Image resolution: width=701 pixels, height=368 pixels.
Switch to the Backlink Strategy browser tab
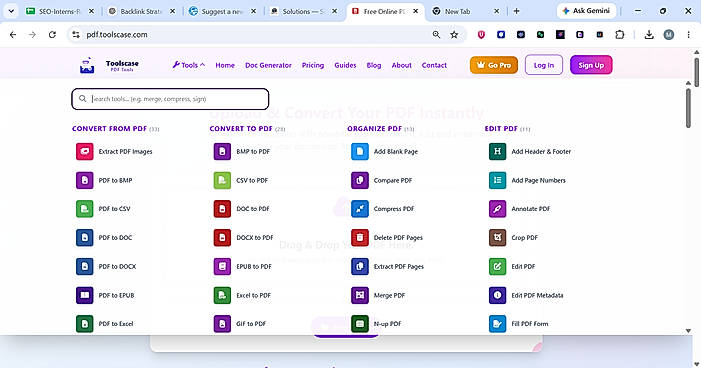[x=142, y=11]
